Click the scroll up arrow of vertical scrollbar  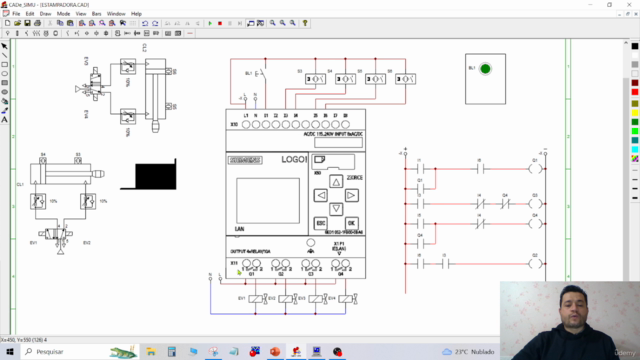coord(626,42)
